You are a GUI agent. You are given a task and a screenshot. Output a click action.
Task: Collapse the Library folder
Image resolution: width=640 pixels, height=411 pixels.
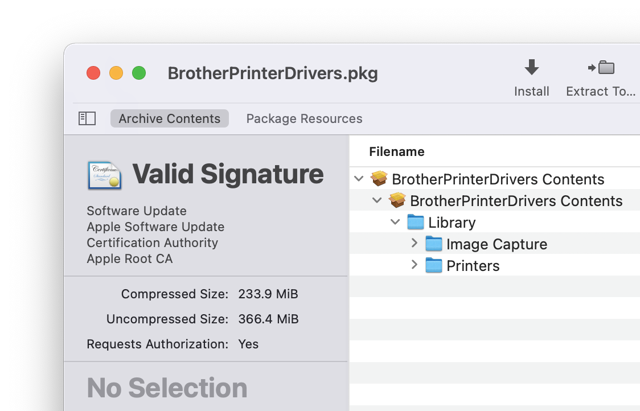pos(395,222)
